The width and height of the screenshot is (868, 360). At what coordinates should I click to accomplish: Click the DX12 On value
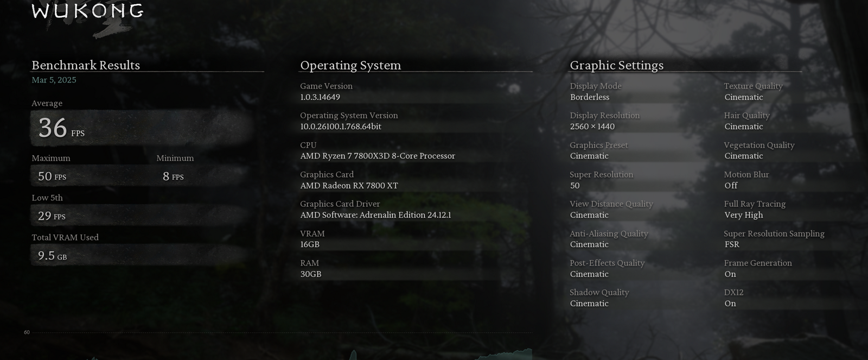point(730,304)
